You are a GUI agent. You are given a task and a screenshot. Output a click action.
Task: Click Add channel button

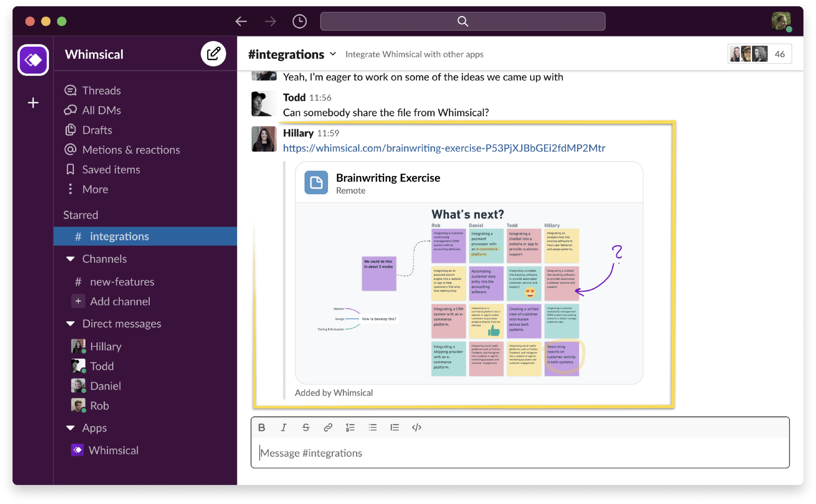[x=120, y=301]
